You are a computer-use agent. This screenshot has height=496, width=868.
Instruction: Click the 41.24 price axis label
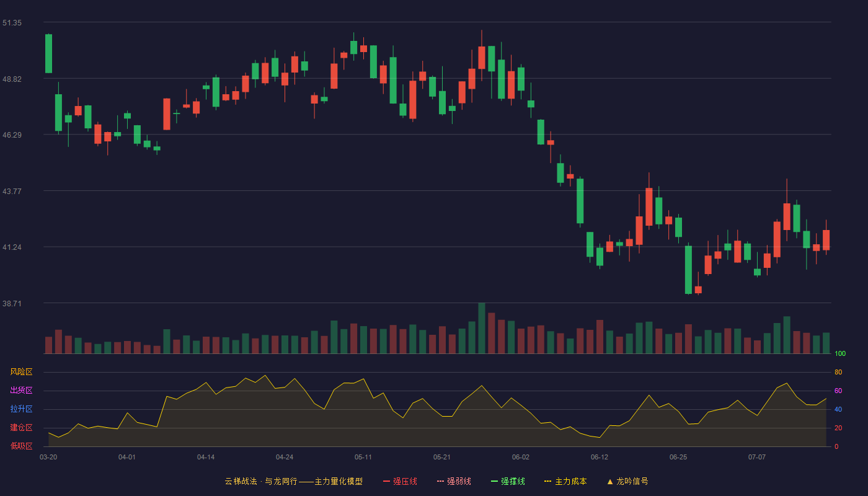pyautogui.click(x=12, y=247)
